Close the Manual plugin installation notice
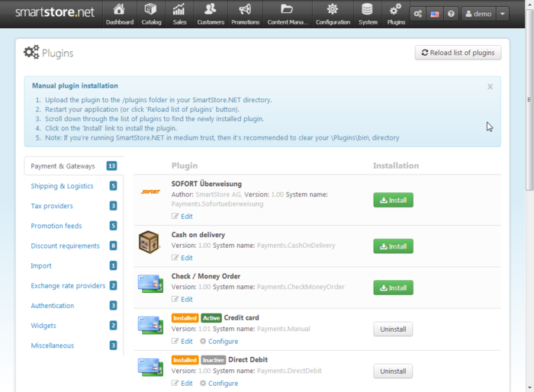This screenshot has width=534, height=392. tap(490, 86)
